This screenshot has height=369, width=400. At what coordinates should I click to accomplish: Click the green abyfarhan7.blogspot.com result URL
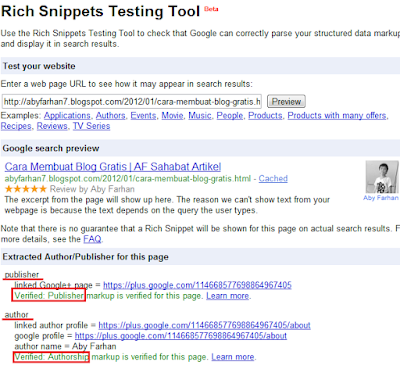point(128,179)
